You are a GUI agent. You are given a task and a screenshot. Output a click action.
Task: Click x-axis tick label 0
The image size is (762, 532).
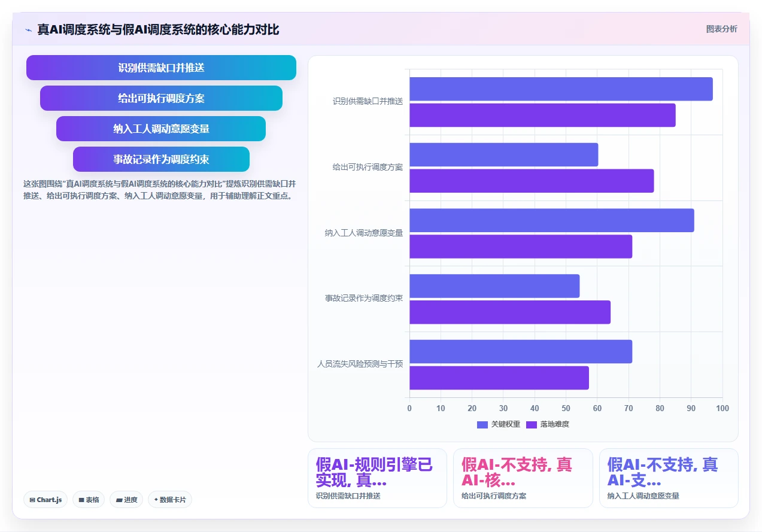click(x=409, y=408)
